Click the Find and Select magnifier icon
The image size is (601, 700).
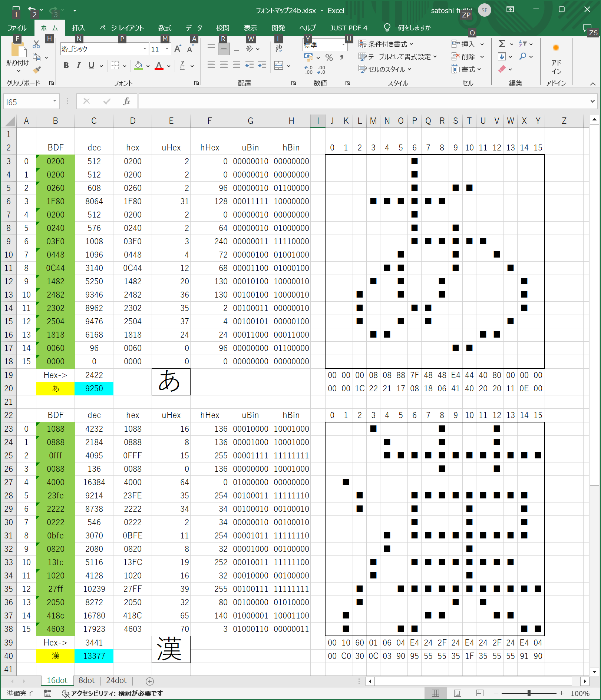(523, 56)
